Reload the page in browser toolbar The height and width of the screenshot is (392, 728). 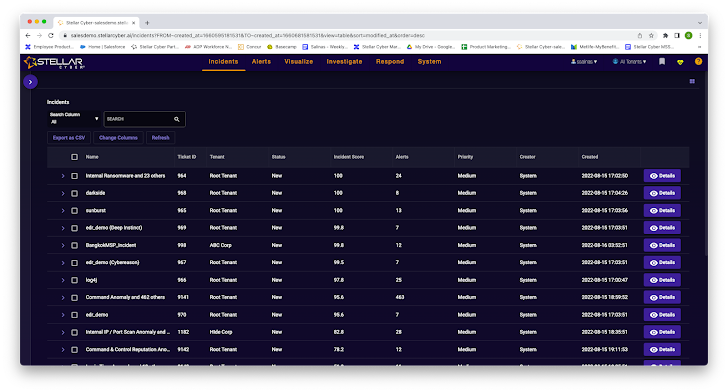[x=51, y=35]
